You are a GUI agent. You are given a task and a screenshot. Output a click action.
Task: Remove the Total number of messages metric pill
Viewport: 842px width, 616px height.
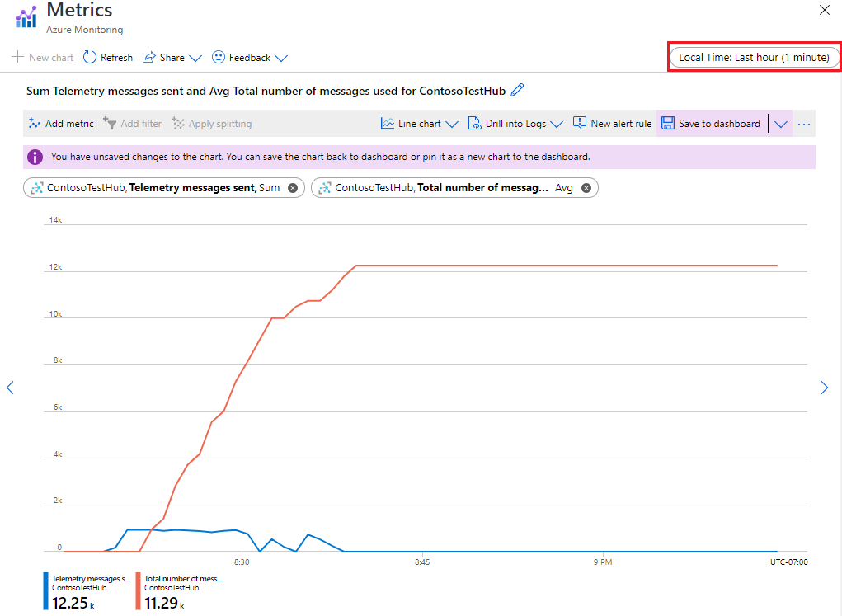(586, 187)
